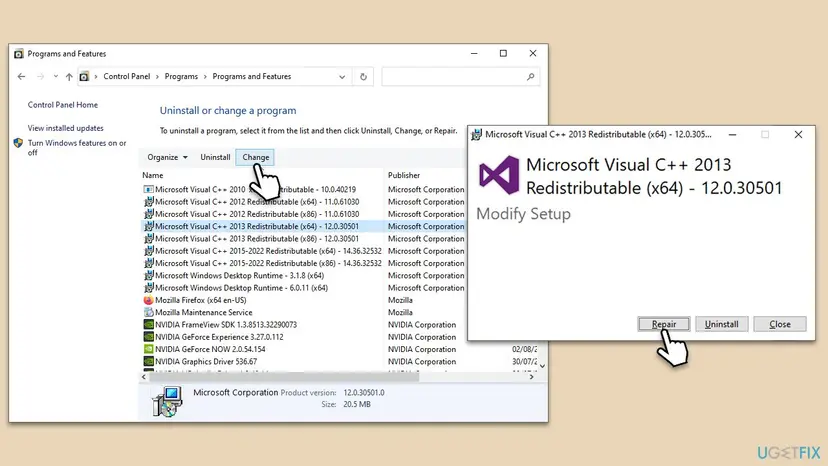Viewport: 828px width, 466px height.
Task: Select Visual C++ 2015-2022 (x86) icon
Action: click(148, 263)
